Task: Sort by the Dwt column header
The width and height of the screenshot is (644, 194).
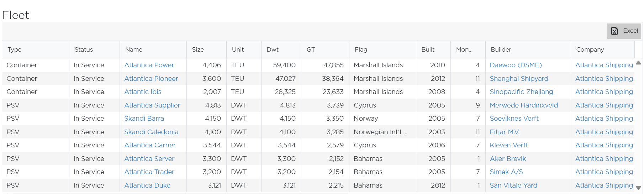Action: tap(281, 49)
